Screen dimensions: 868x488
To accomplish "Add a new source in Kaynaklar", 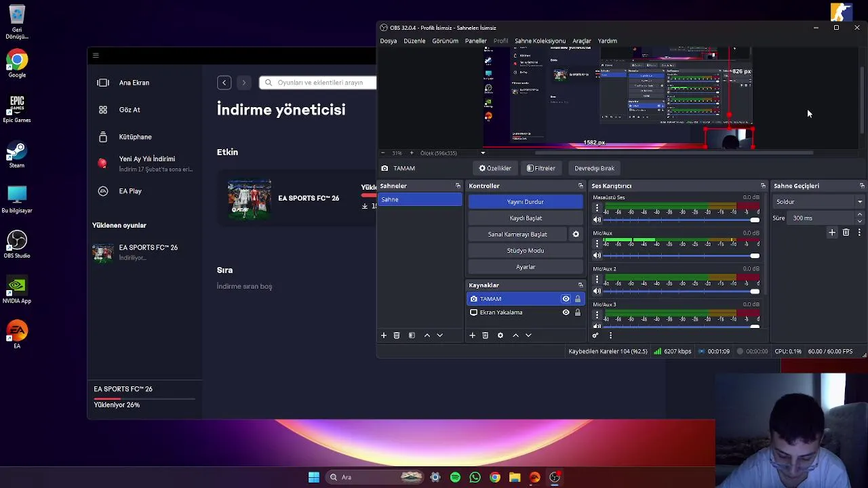I will click(473, 335).
